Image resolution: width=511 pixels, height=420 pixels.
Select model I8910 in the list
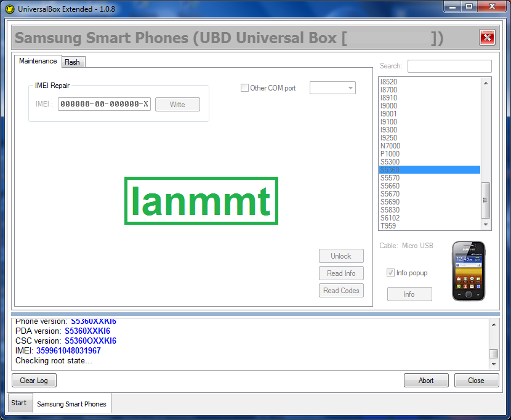(430, 98)
